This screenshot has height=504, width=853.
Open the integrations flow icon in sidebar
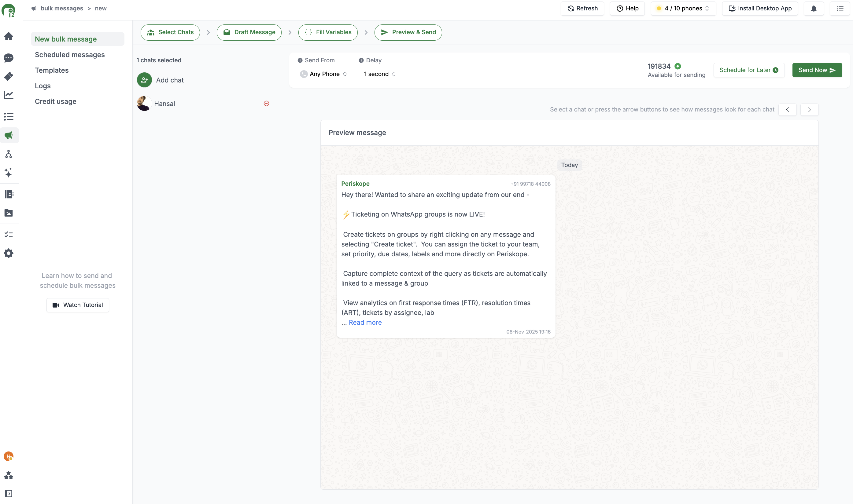[x=9, y=154]
